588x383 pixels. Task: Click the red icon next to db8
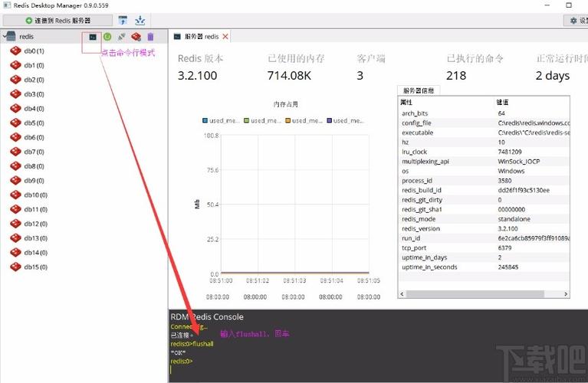[x=15, y=166]
